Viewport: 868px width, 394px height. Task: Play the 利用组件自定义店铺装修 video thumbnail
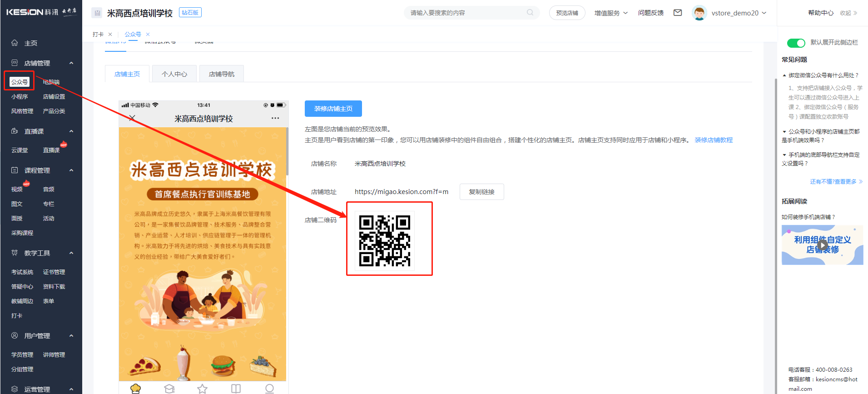coord(822,245)
